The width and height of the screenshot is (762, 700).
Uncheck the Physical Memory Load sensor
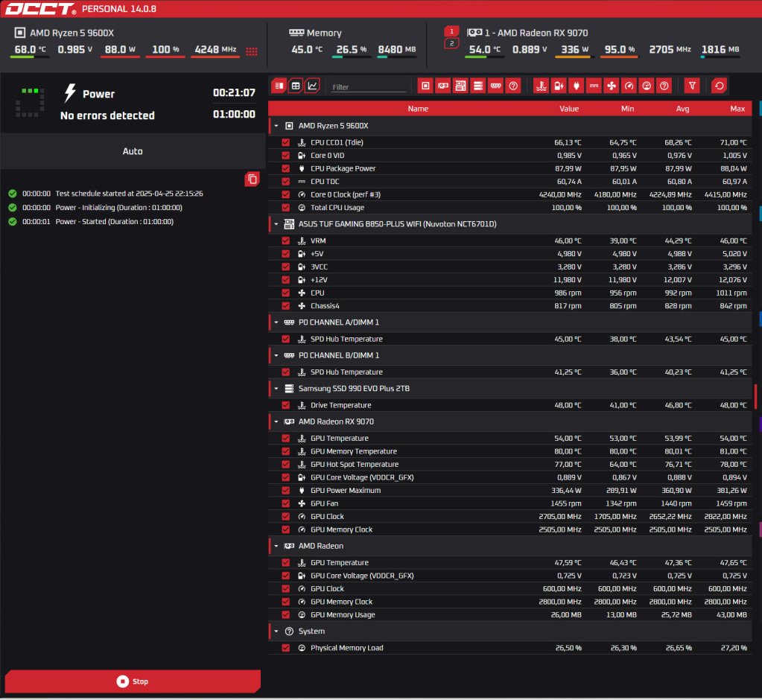pyautogui.click(x=286, y=648)
